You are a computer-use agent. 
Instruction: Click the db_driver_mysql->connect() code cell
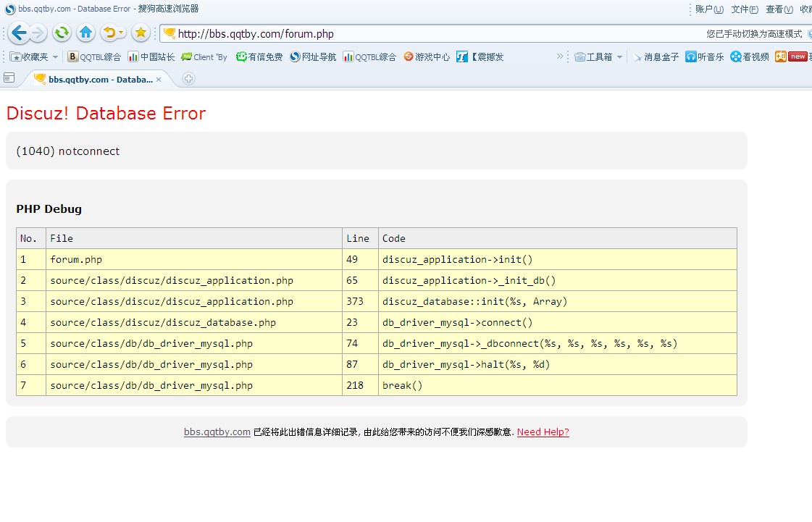click(x=557, y=322)
